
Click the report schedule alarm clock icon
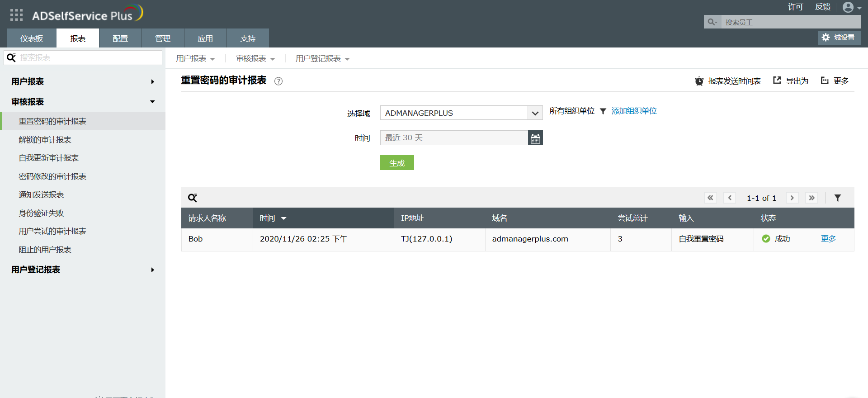(x=699, y=81)
